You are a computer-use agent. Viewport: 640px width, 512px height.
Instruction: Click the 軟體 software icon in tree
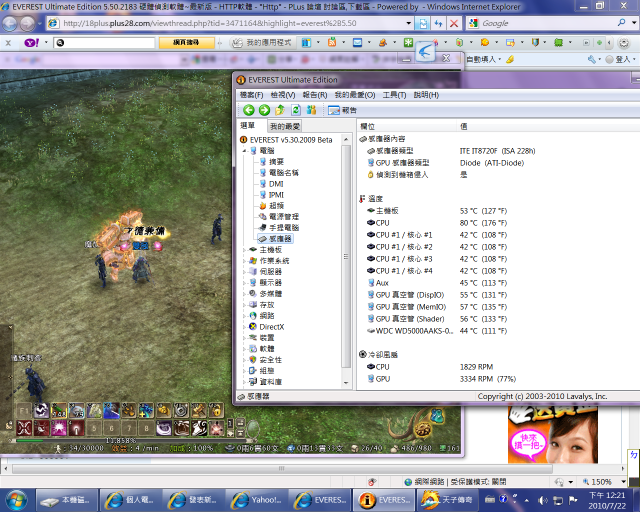tap(253, 349)
